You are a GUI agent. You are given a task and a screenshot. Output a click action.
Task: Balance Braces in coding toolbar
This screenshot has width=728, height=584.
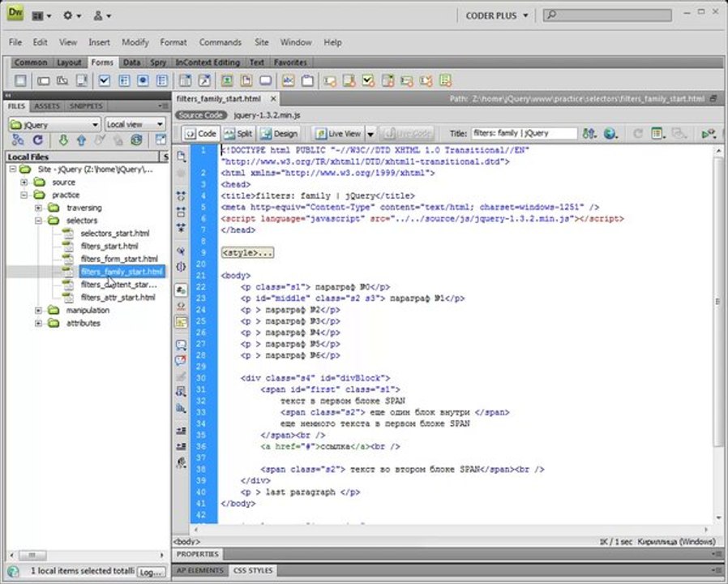coord(181,267)
